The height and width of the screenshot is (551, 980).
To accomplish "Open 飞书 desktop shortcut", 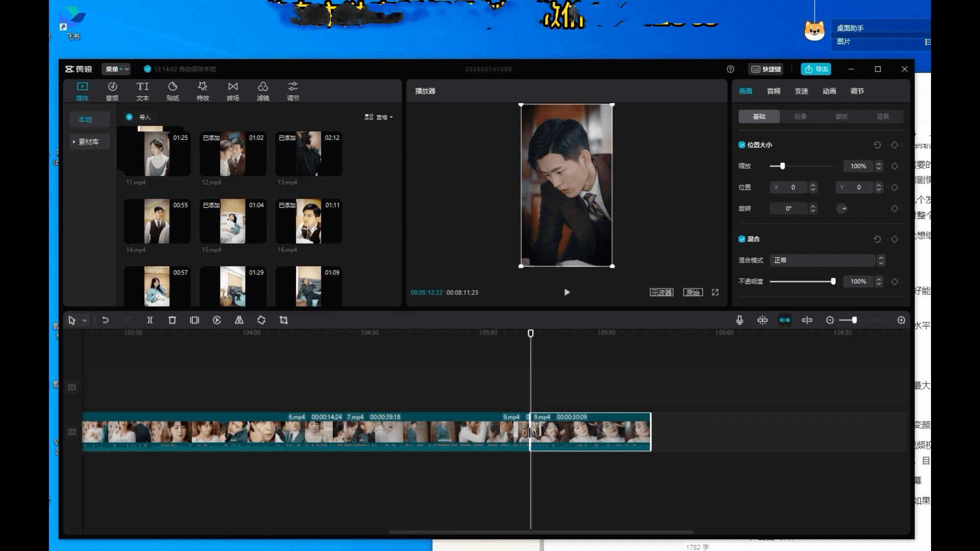I will pos(72,23).
